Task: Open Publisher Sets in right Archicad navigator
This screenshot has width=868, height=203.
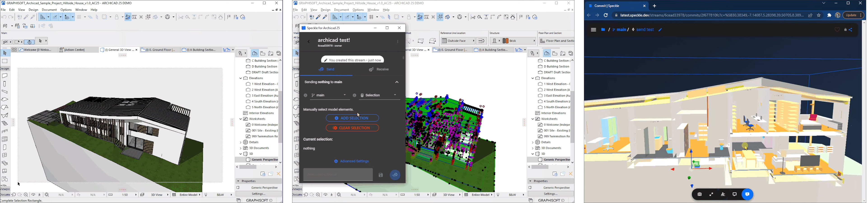Action: 571,53
